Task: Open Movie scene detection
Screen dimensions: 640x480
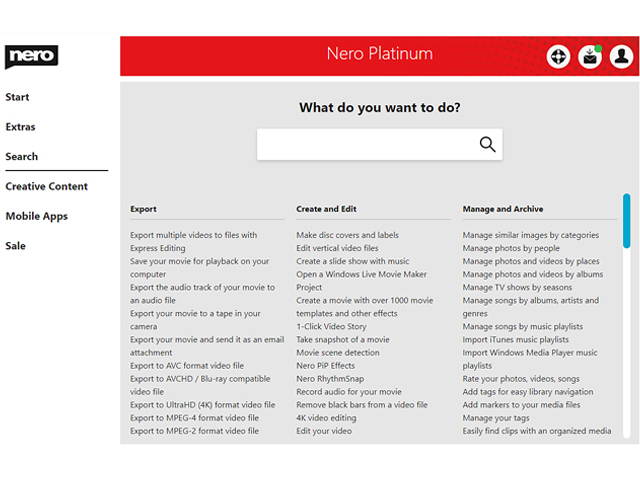Action: pyautogui.click(x=337, y=353)
